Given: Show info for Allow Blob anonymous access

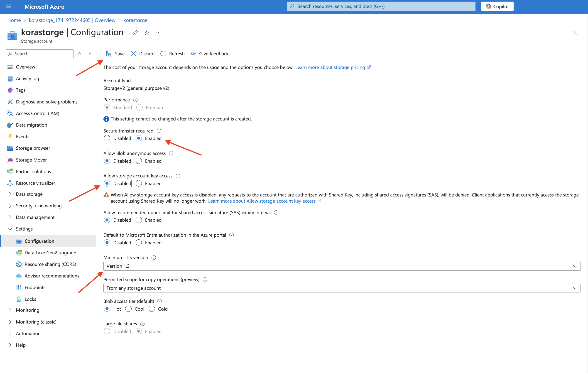Looking at the screenshot, I should coord(171,153).
